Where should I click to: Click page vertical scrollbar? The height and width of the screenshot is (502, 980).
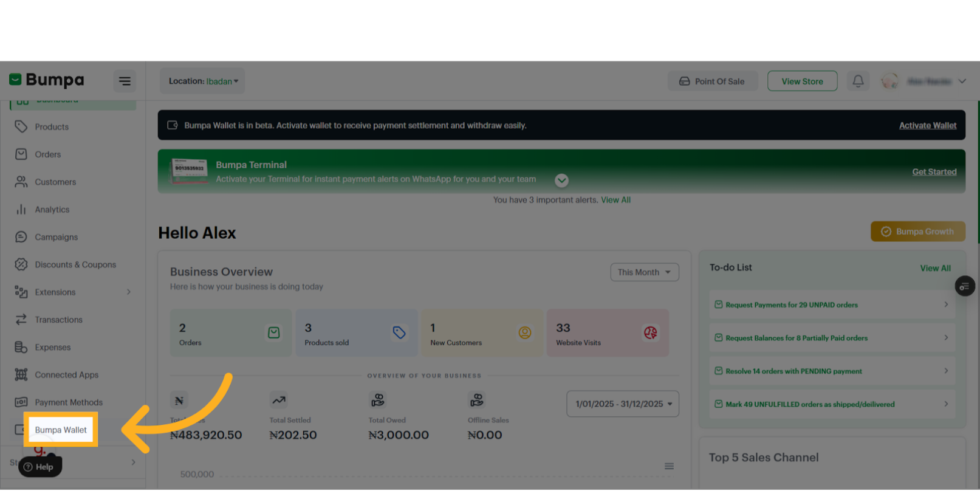(978, 173)
